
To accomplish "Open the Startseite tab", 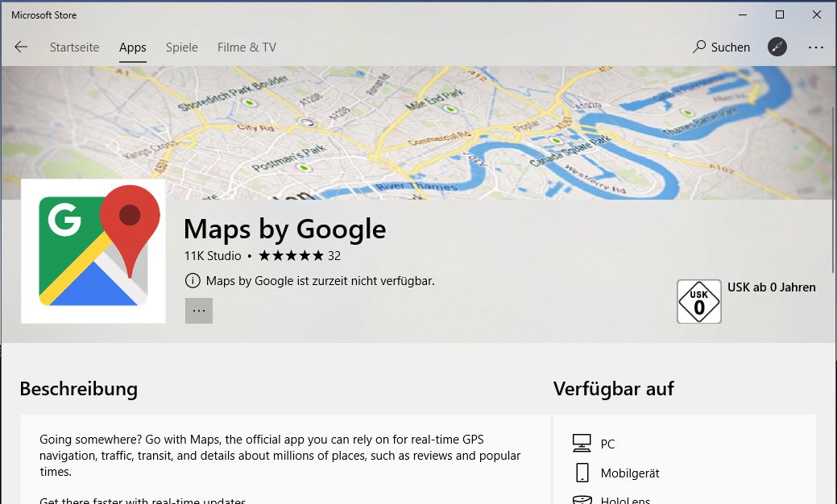I will [x=74, y=48].
